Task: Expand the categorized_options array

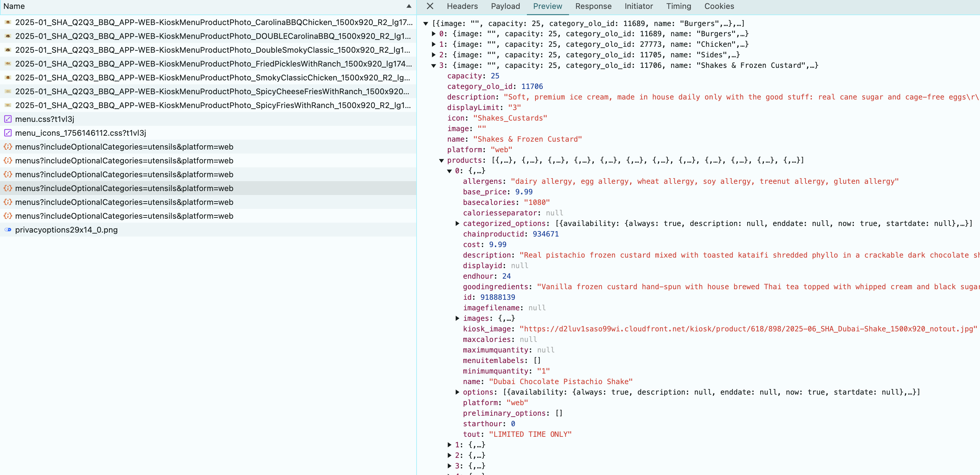Action: tap(457, 223)
